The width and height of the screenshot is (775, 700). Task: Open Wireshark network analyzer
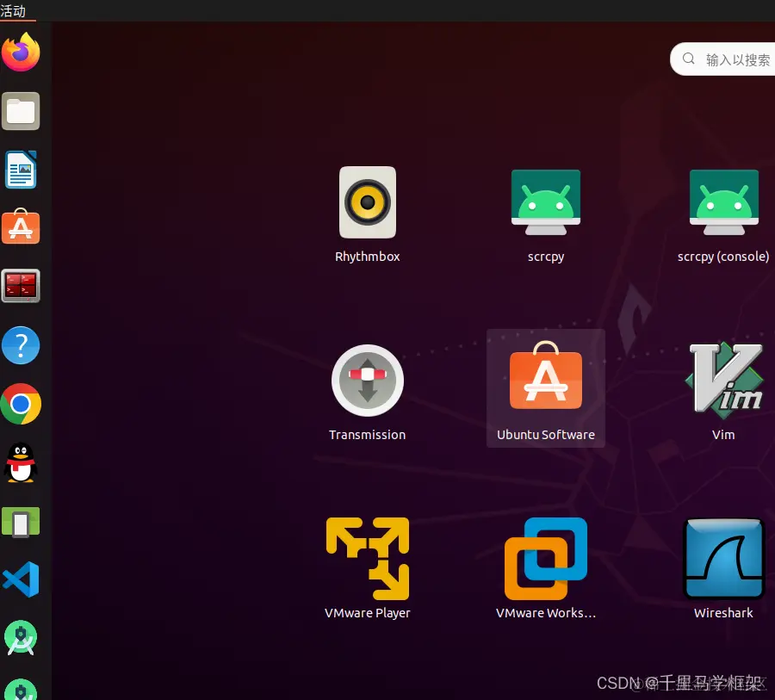click(x=723, y=559)
